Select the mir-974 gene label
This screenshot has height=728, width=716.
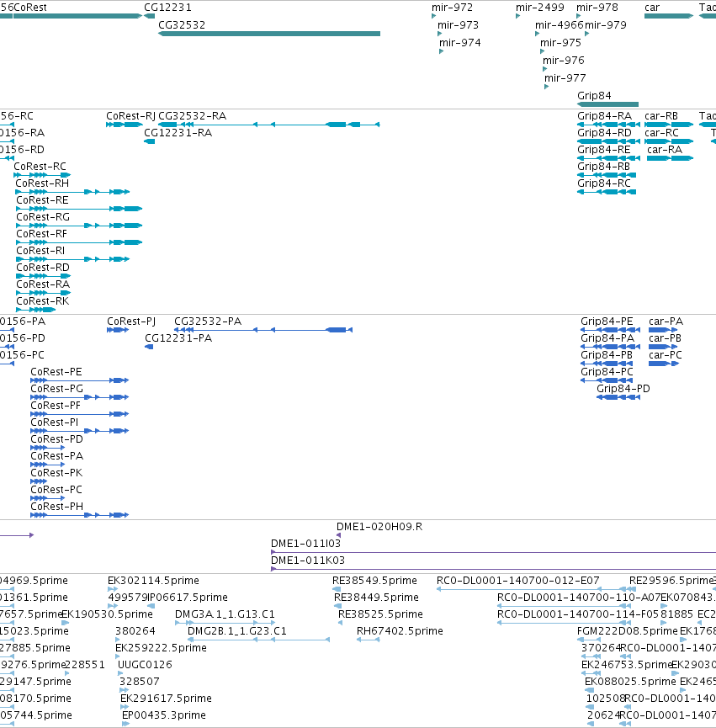coord(460,43)
